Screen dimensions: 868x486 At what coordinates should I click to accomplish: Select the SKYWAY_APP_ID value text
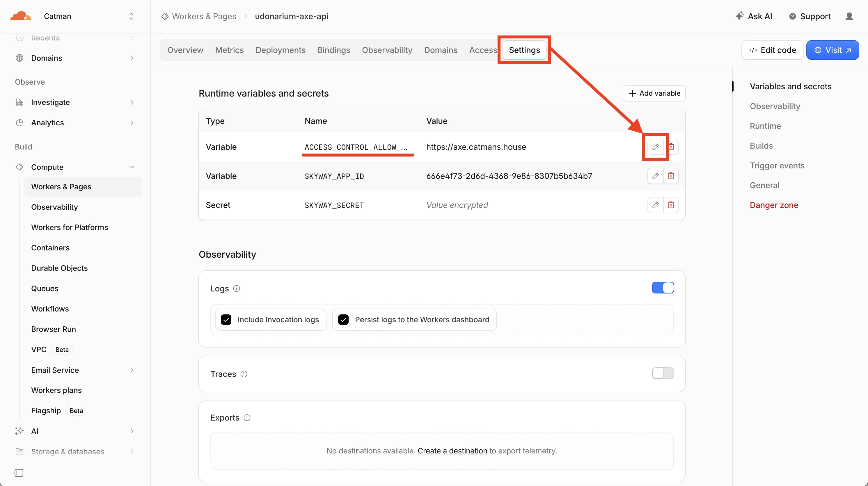509,176
